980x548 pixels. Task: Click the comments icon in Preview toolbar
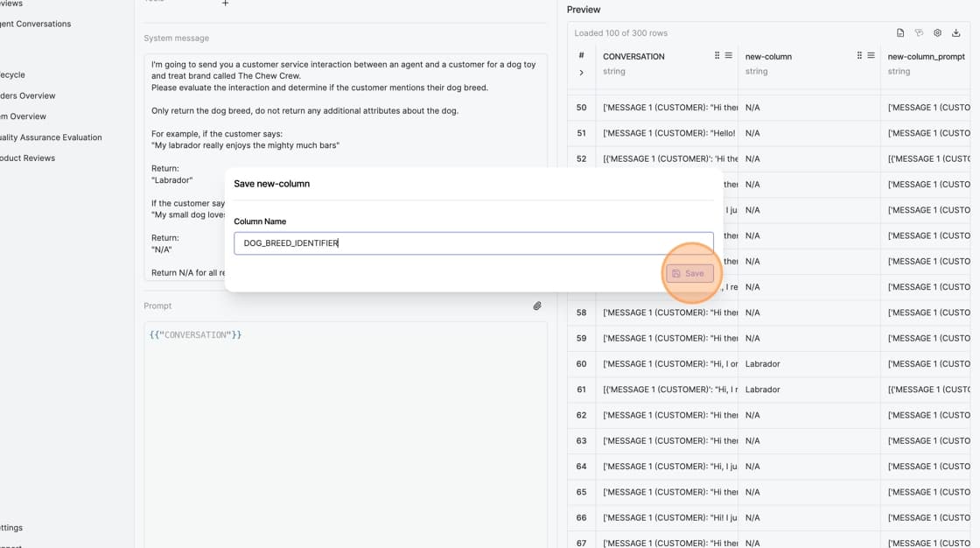coord(919,33)
